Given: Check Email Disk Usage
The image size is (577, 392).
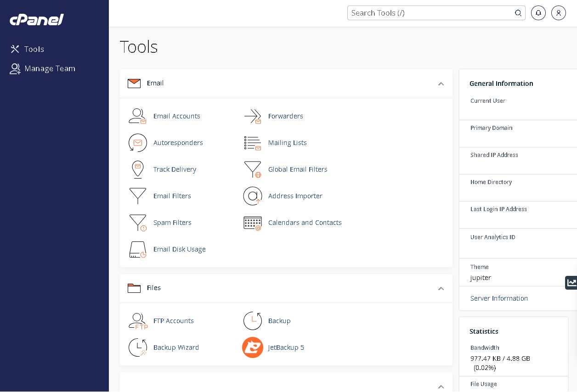Looking at the screenshot, I should tap(179, 249).
